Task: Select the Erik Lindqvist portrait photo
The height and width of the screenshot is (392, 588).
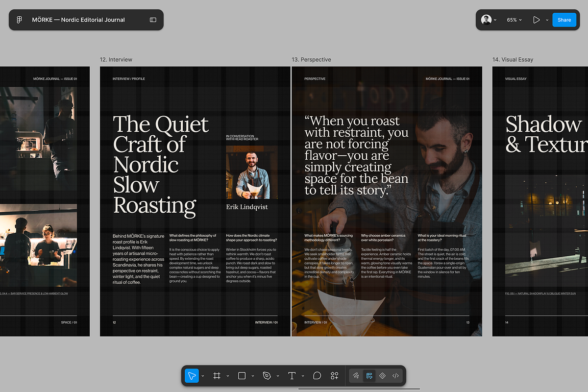Action: (251, 172)
